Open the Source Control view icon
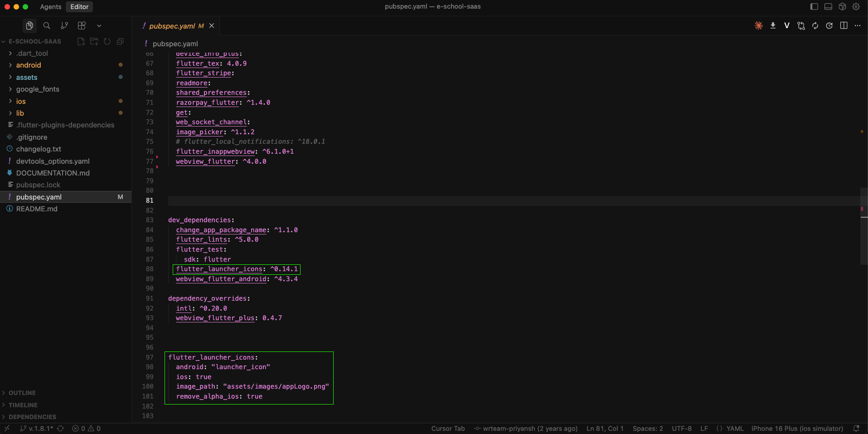868x434 pixels. tap(64, 26)
